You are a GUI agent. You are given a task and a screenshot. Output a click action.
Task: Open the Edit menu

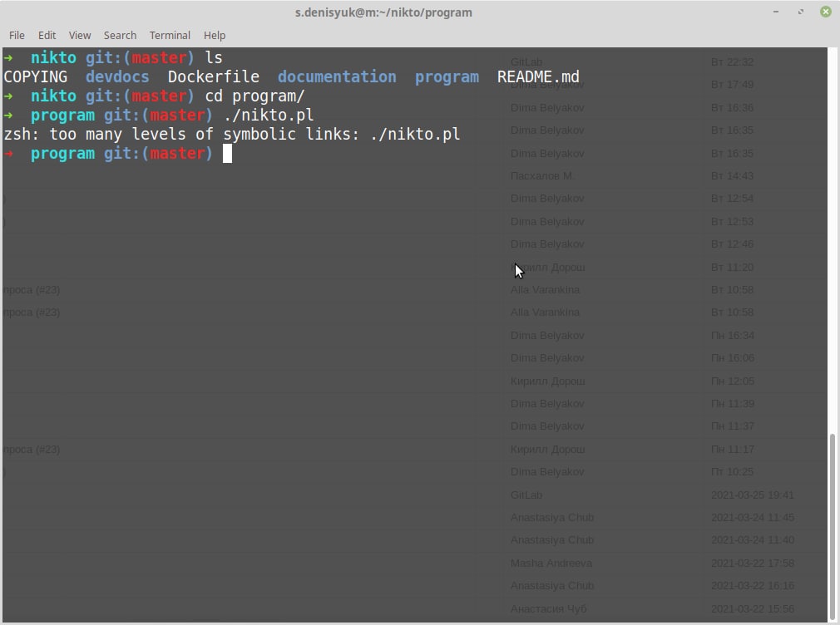pos(47,36)
